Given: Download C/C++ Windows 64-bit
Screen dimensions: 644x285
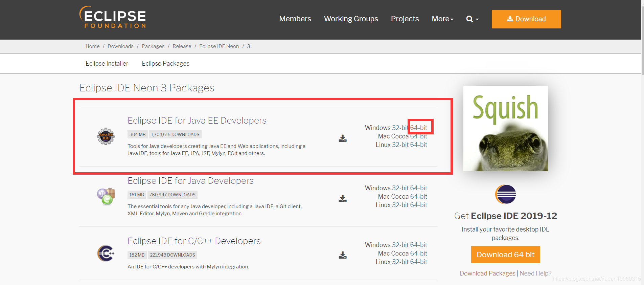Looking at the screenshot, I should (x=419, y=245).
